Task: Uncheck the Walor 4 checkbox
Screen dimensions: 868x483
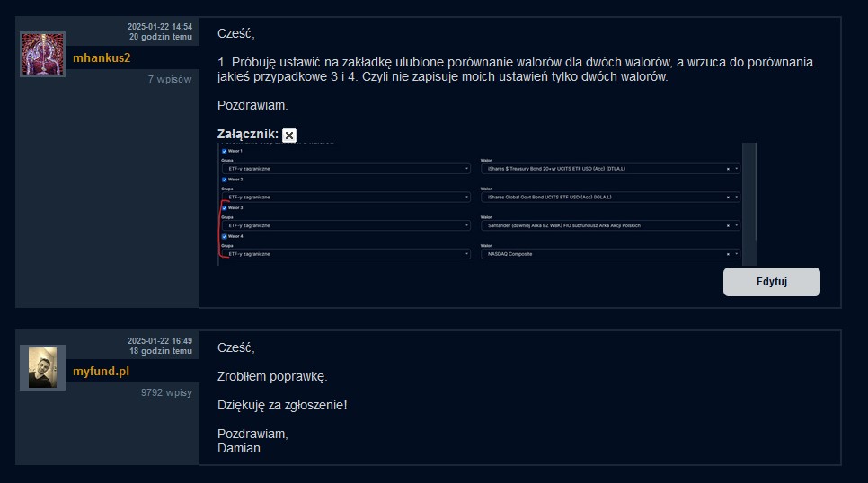Action: point(225,236)
